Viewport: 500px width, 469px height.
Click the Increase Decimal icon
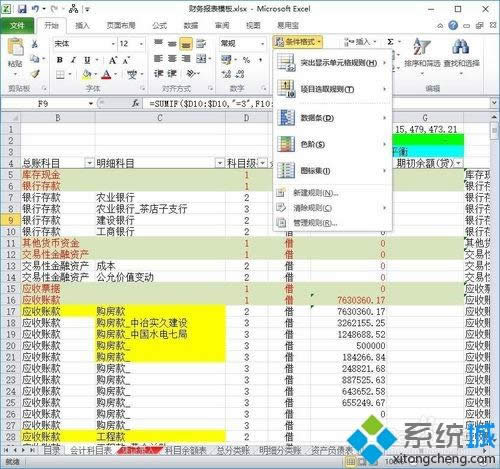coord(226,74)
